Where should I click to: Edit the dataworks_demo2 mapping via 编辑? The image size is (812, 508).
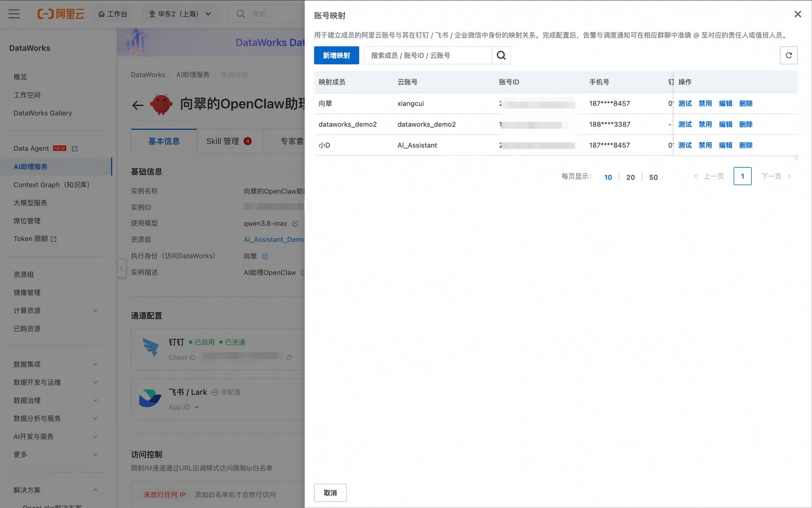(726, 124)
